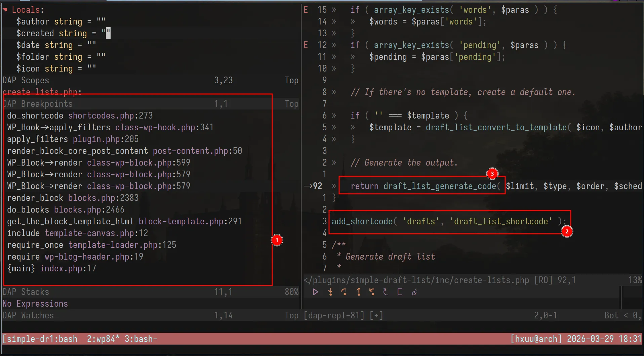
Task: Click the No Expressions text in Watches
Action: coord(35,304)
